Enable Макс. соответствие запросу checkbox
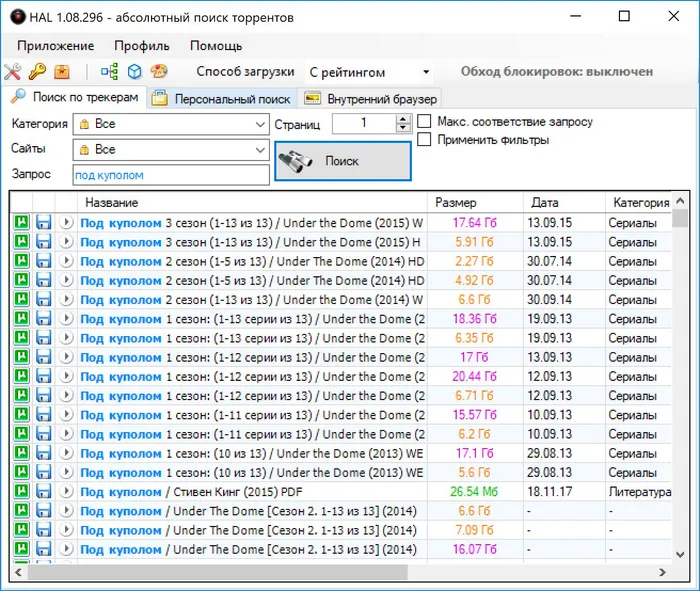Screen dimensions: 700x591 click(424, 121)
